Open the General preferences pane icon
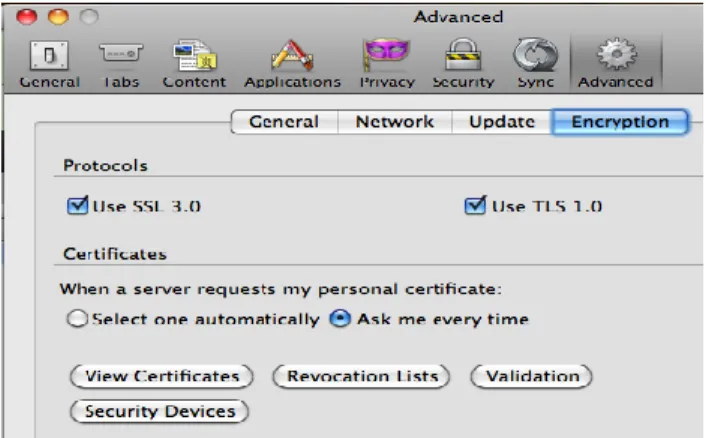Image resolution: width=706 pixels, height=438 pixels. [49, 56]
